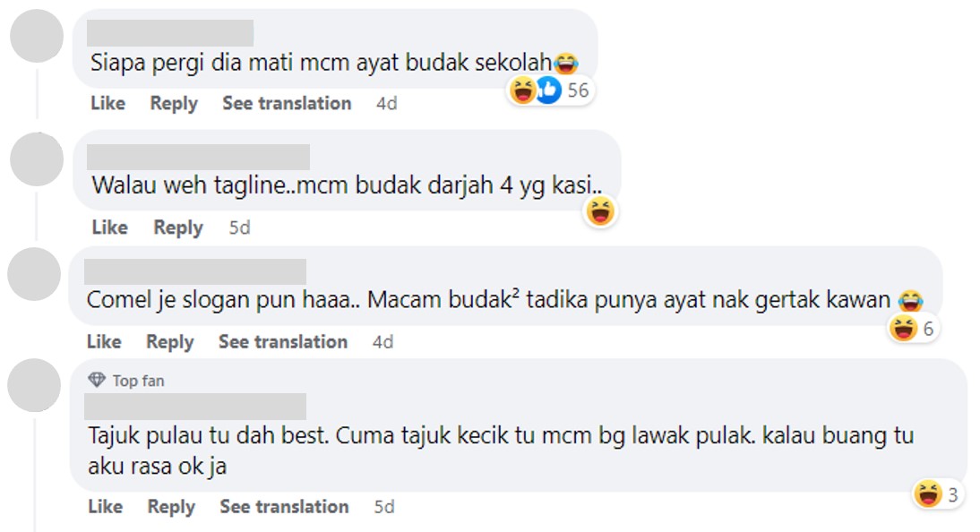Like the 'Walau weh tagline' comment
This screenshot has width=980, height=532.
coord(109,227)
